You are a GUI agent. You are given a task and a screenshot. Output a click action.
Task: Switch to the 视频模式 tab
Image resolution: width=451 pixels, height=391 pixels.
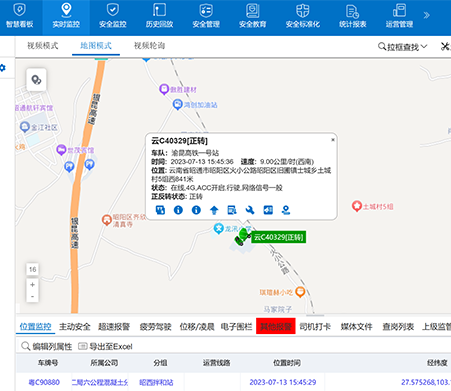coord(43,46)
